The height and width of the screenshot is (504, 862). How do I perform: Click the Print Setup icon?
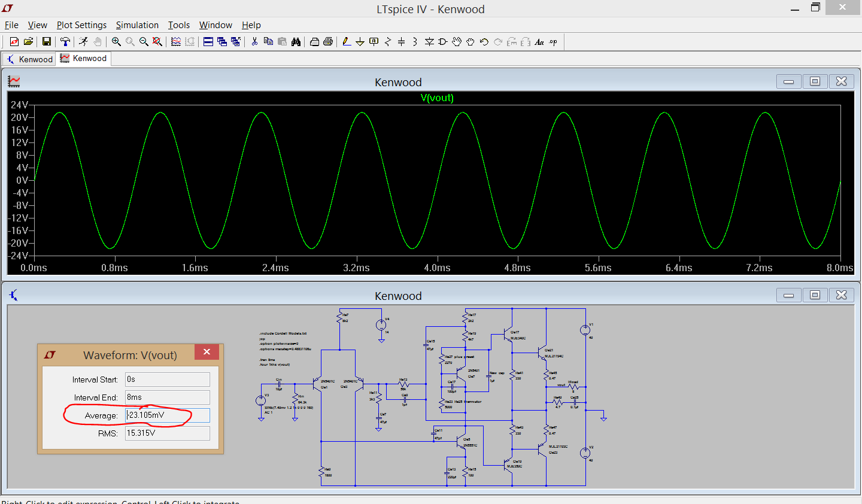[x=314, y=41]
